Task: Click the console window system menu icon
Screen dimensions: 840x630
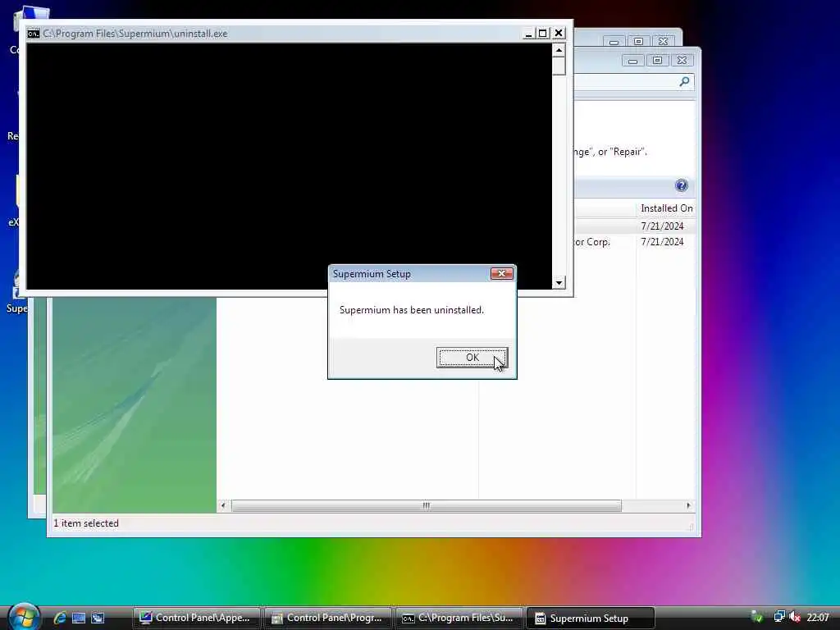Action: click(x=33, y=34)
